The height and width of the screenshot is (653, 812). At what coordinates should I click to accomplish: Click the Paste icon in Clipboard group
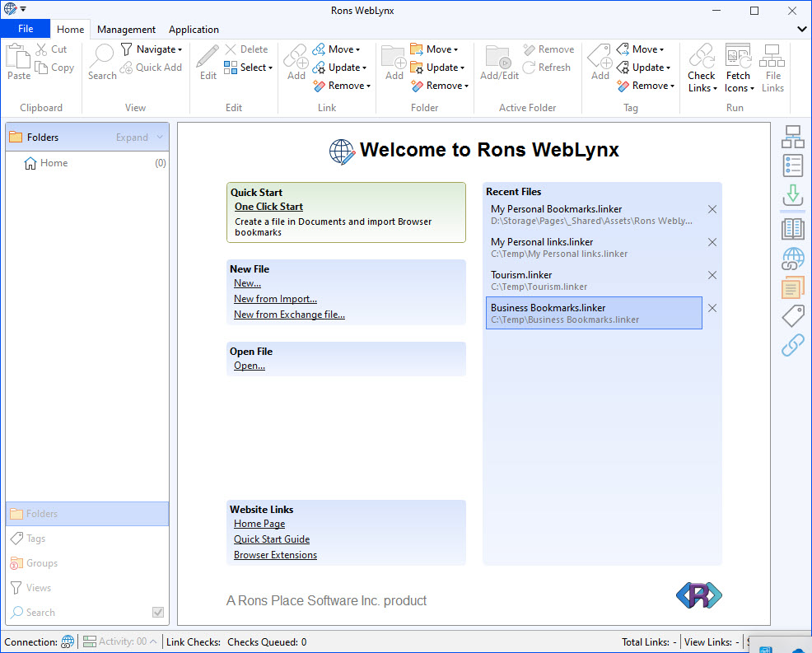pyautogui.click(x=19, y=56)
